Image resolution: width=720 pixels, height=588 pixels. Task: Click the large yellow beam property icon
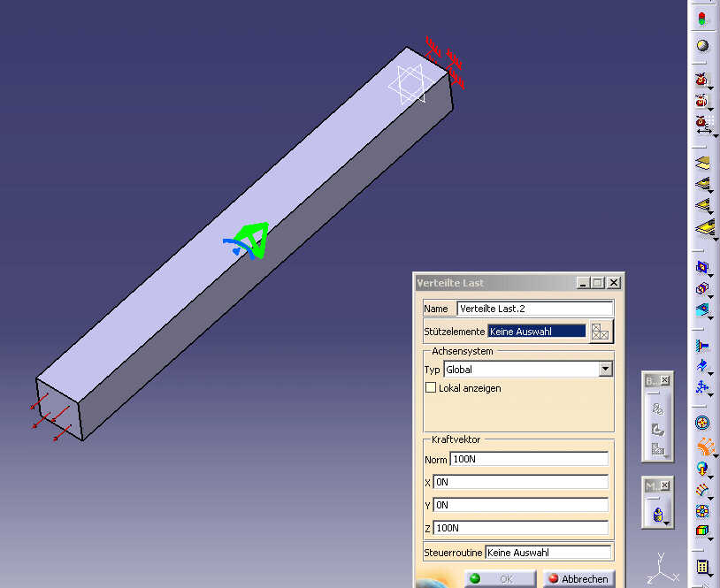pyautogui.click(x=704, y=226)
